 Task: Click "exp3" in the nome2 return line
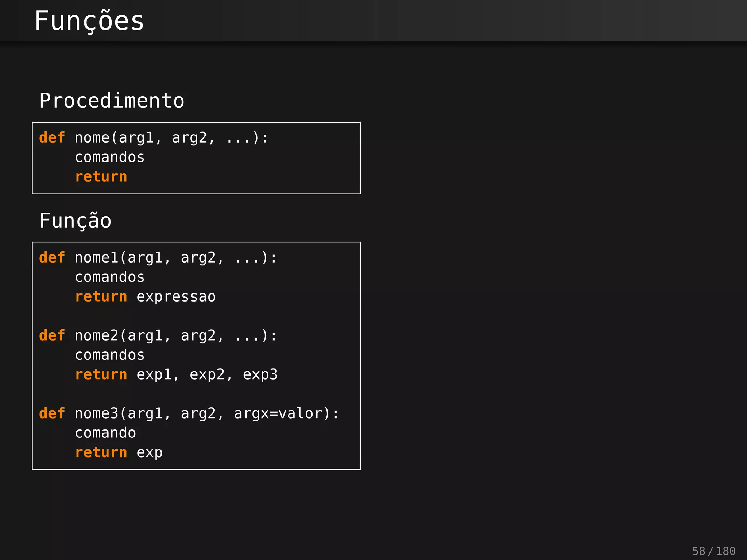[260, 375]
